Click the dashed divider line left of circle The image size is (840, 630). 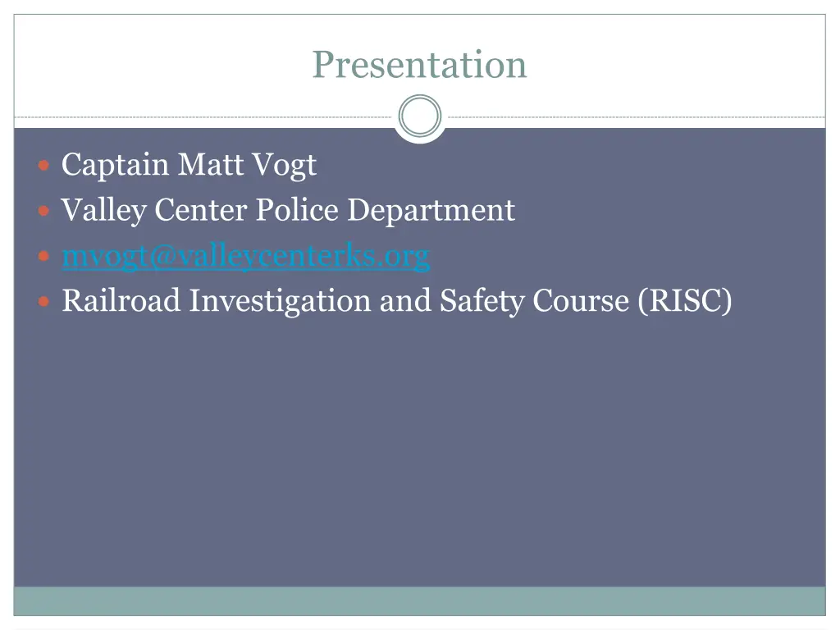click(x=203, y=116)
